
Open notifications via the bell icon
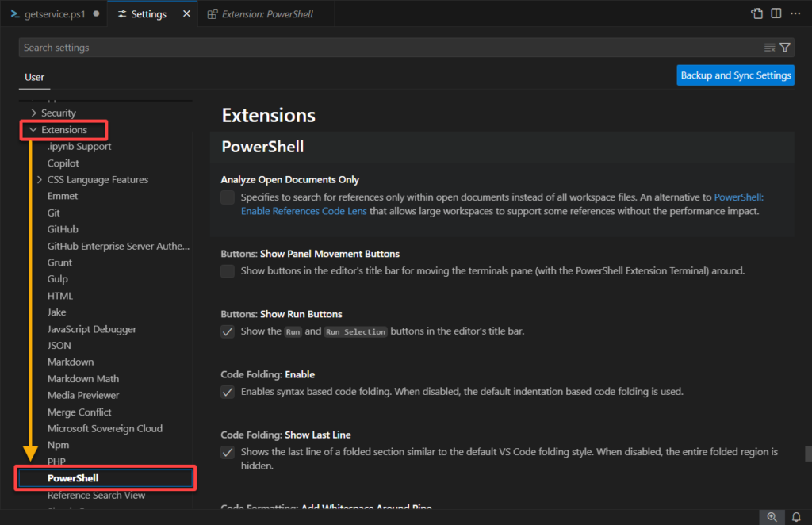point(795,516)
